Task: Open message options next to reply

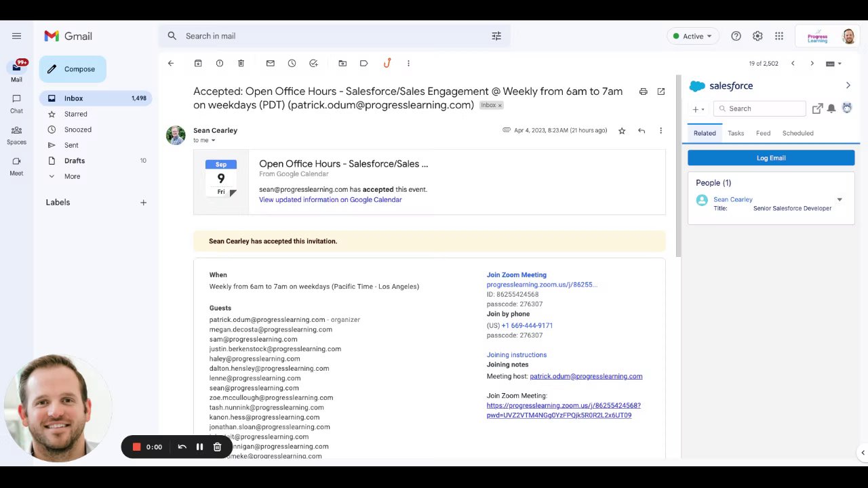Action: 660,131
